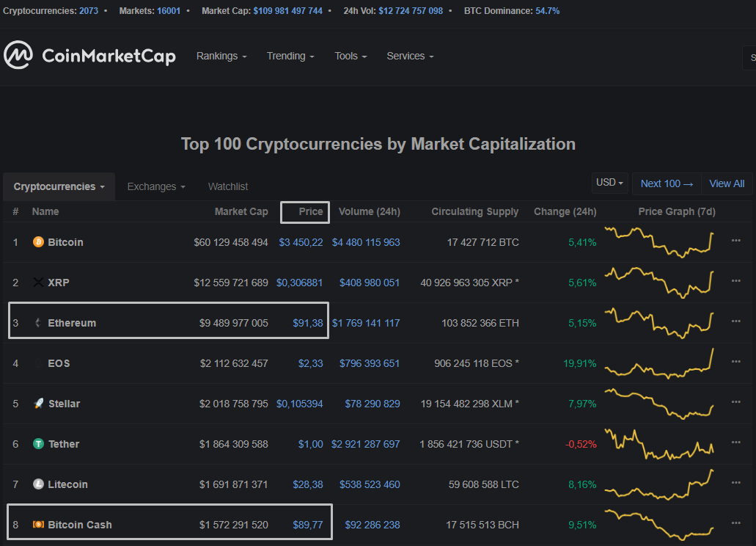
Task: Open the Watchlist tab
Action: coord(227,186)
